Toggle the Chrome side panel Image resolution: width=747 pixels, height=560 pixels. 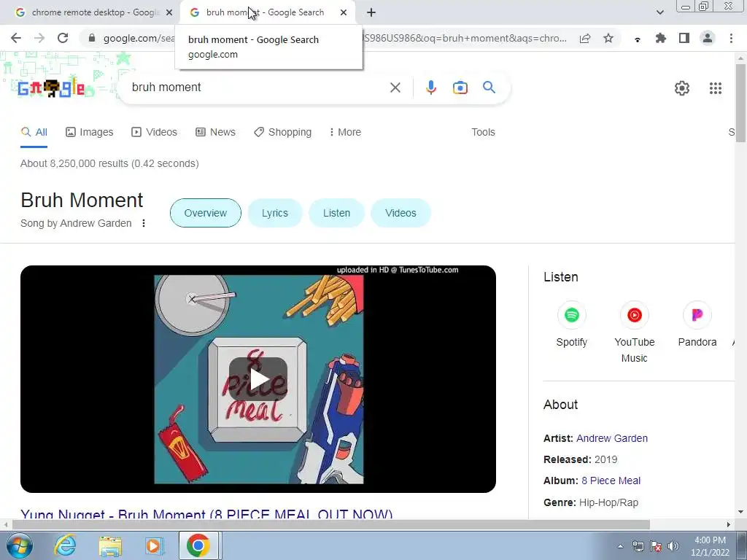pos(684,38)
